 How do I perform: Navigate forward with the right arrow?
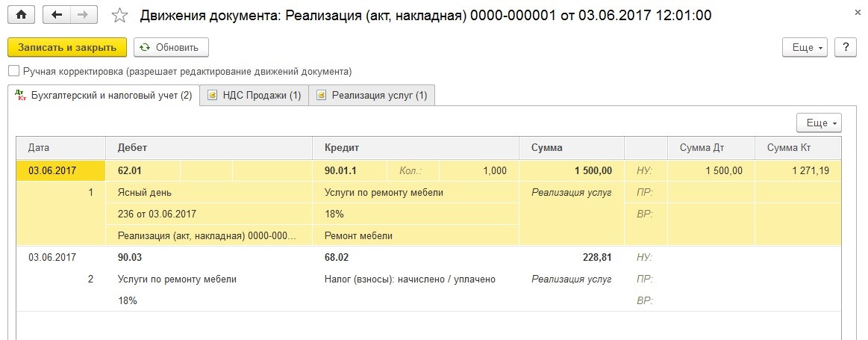83,15
